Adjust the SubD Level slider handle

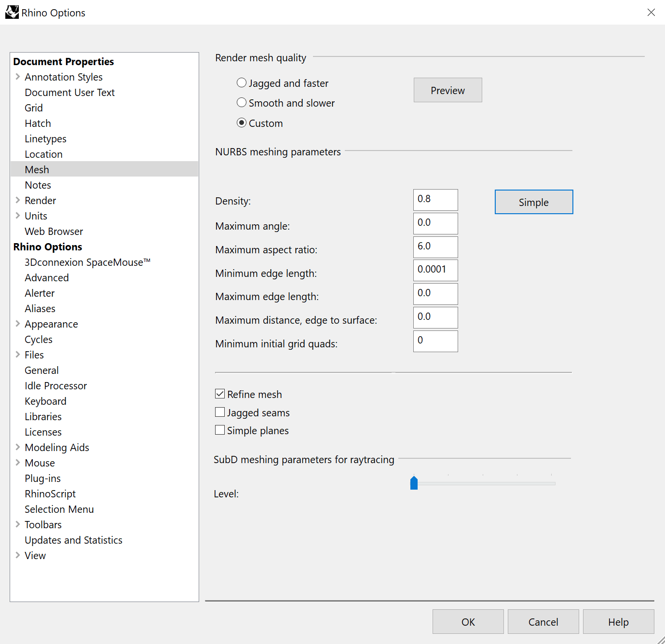point(414,483)
